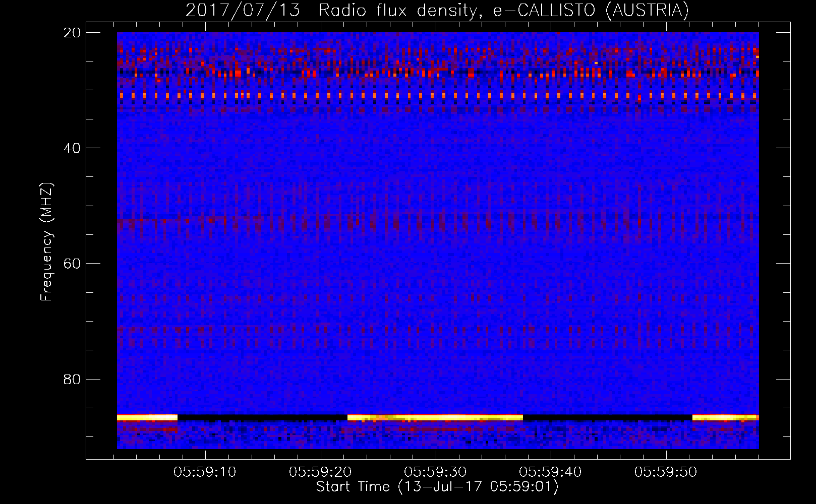Click the 20 MHz frequency tick label
The width and height of the screenshot is (816, 504).
72,32
